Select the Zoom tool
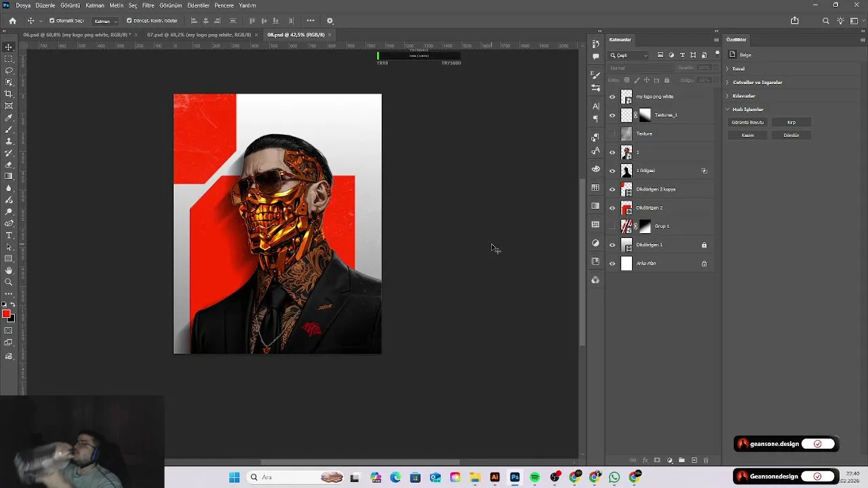The image size is (868, 488). [9, 282]
